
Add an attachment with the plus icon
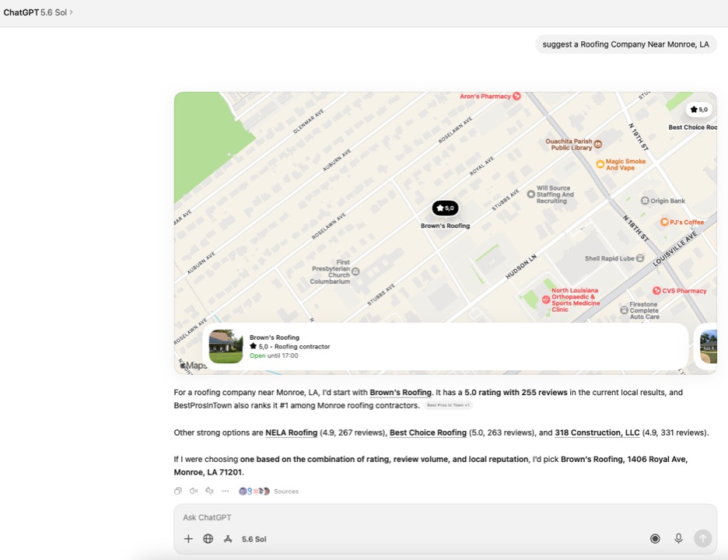[x=188, y=539]
